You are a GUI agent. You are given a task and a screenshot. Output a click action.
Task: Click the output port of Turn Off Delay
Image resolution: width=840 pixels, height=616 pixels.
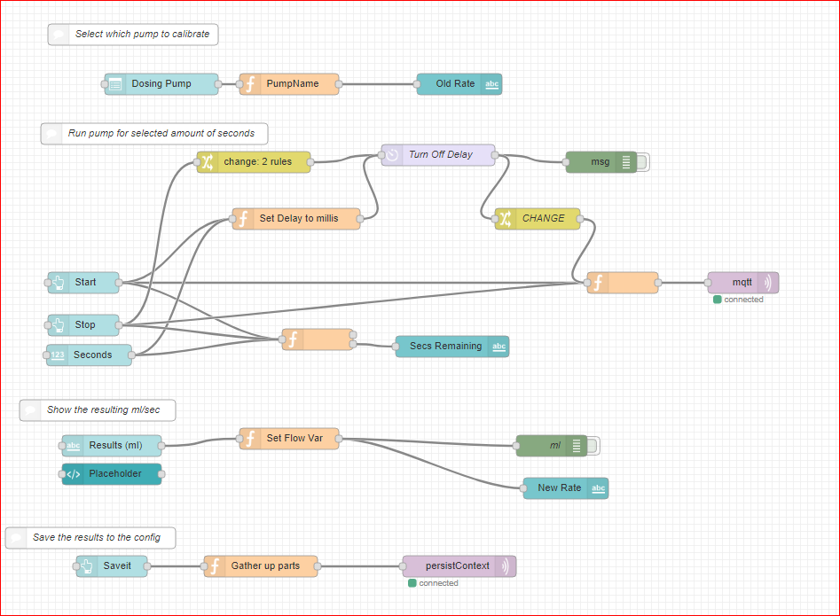(495, 155)
